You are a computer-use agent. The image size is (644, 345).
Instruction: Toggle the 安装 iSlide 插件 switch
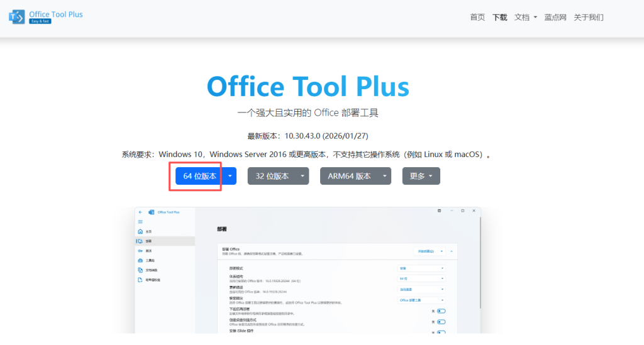[441, 332]
